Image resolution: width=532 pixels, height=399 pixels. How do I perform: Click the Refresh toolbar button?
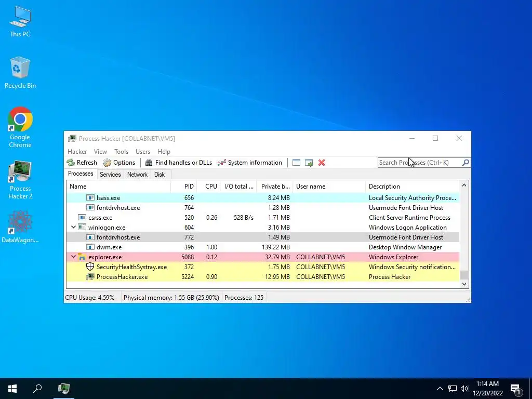point(82,163)
